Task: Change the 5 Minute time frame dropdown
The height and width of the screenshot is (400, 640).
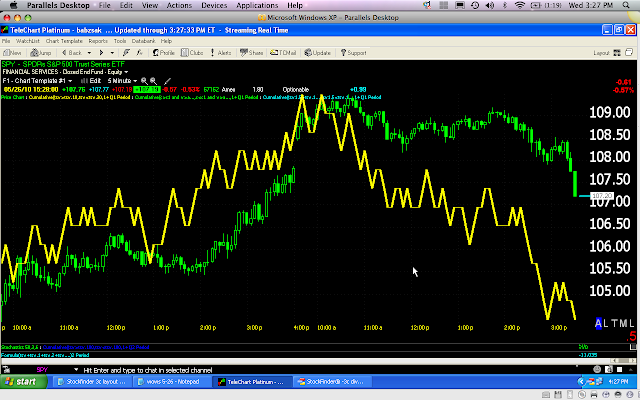Action: click(x=122, y=81)
